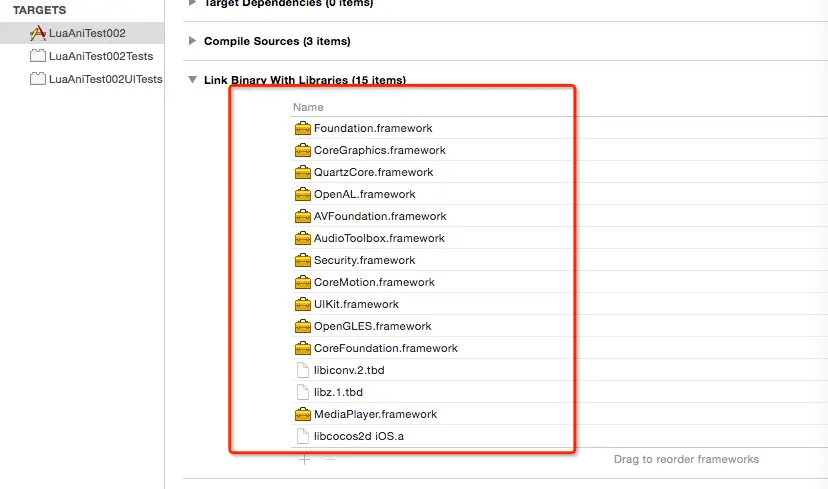Add a library with the plus button

(x=304, y=459)
